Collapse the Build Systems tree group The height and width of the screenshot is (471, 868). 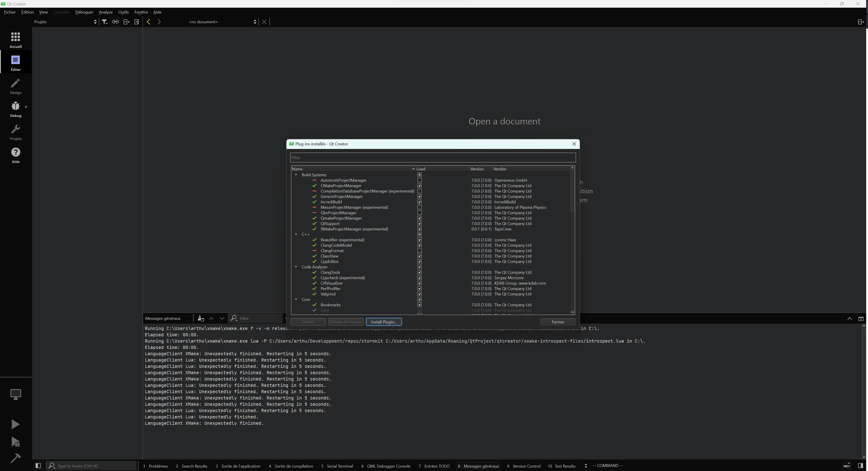click(296, 175)
